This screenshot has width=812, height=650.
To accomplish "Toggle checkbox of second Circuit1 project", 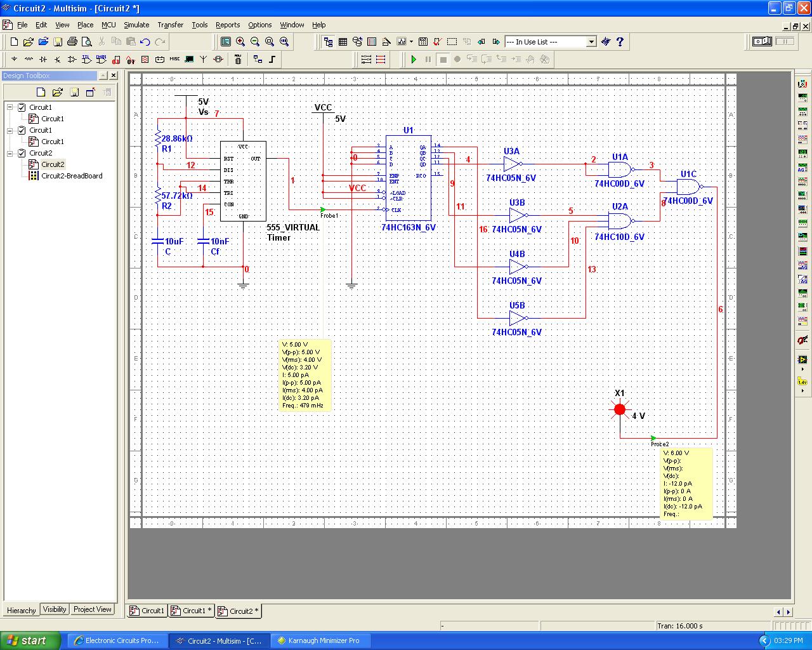I will click(x=22, y=130).
